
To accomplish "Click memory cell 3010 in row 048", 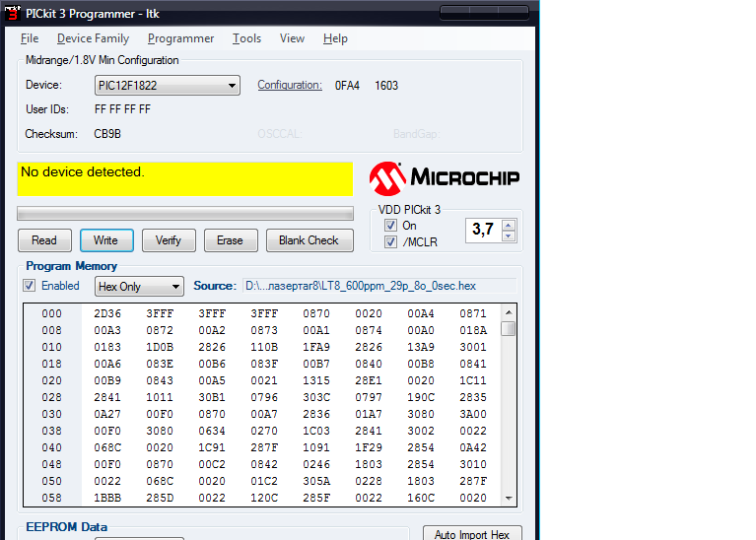I will point(473,464).
